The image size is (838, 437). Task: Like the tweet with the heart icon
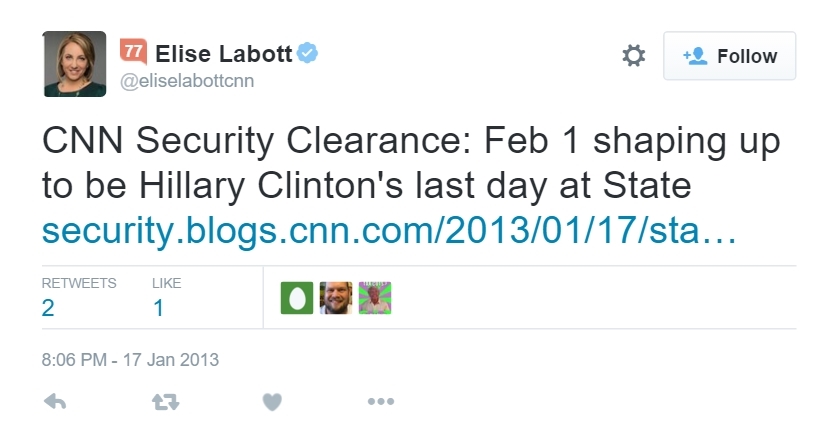point(271,402)
